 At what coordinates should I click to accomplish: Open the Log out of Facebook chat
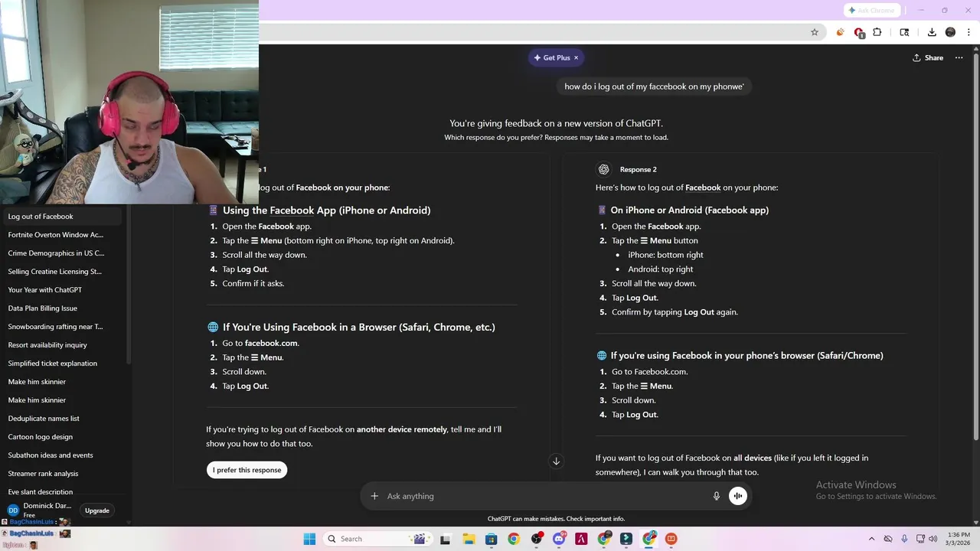(x=61, y=217)
